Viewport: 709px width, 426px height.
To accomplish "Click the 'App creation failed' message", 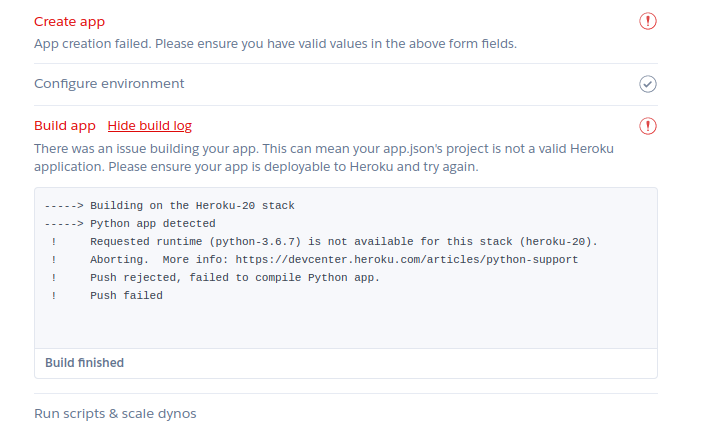I will [275, 44].
